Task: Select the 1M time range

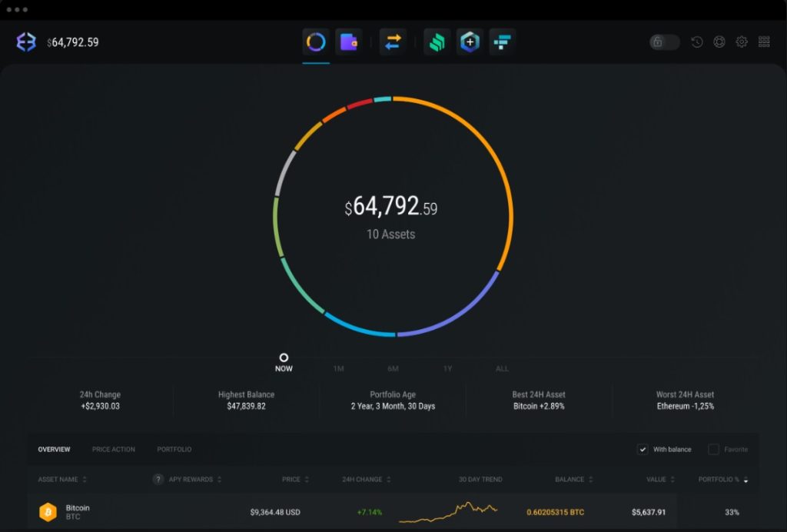Action: click(x=338, y=369)
